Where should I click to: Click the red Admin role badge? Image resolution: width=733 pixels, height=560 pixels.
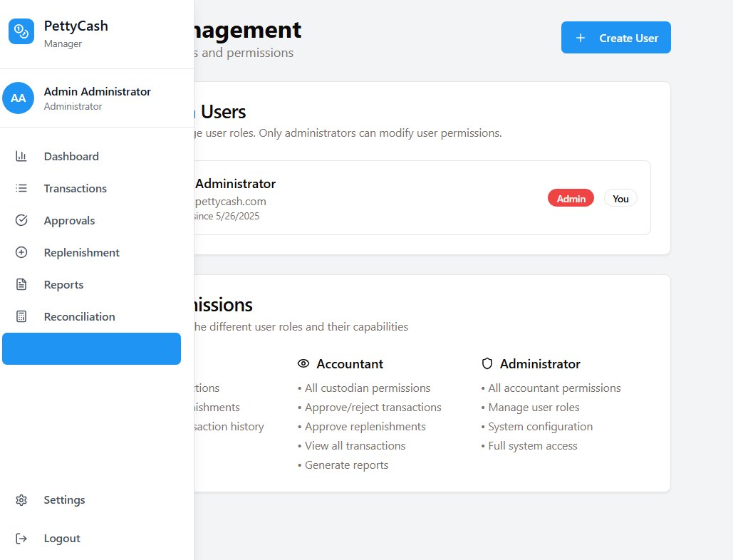point(571,199)
